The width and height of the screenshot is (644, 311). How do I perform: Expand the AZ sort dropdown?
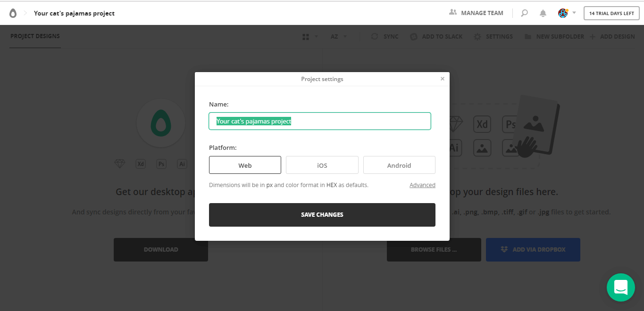point(345,36)
